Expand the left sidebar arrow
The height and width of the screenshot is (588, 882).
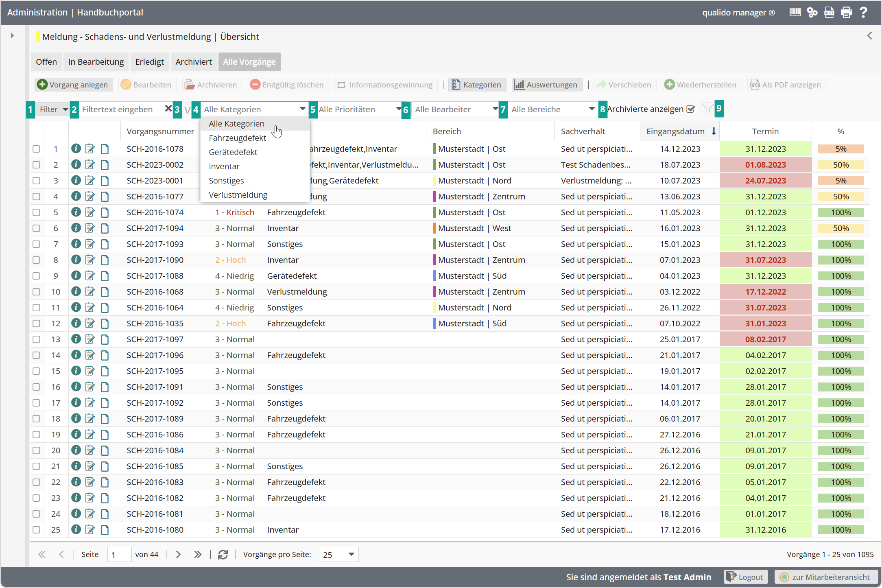point(12,36)
